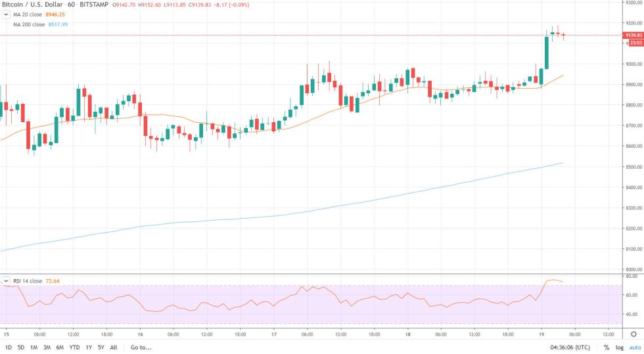Collapse the RSI 14 legend chevron

[x=6, y=280]
